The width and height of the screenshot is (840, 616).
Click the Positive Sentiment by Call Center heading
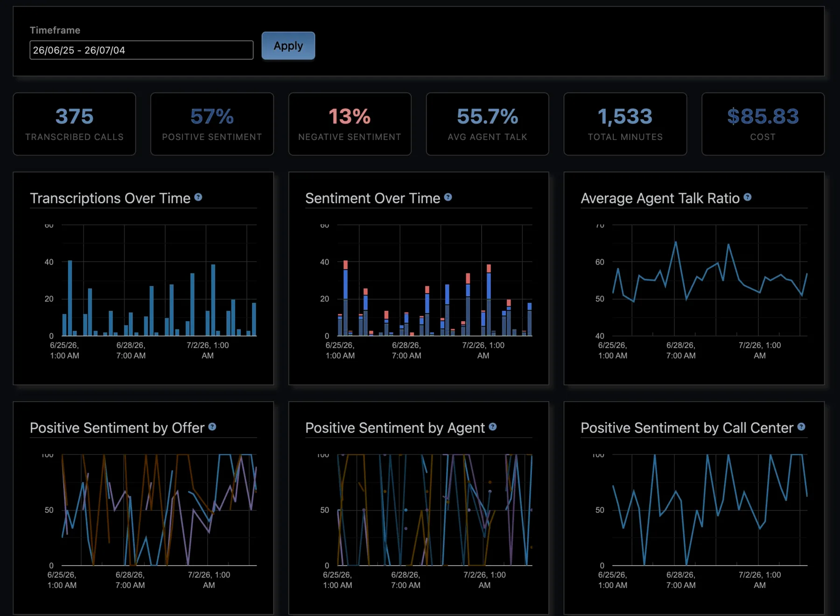(687, 428)
